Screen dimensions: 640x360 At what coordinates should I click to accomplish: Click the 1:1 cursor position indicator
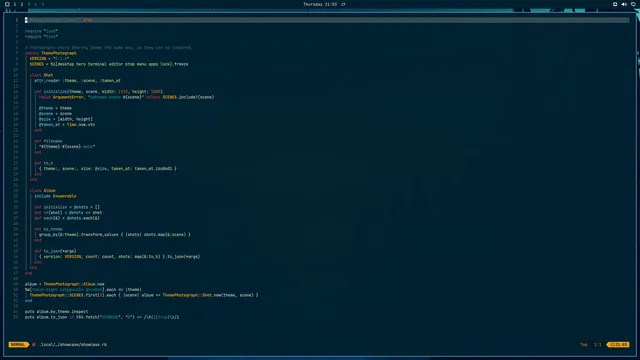(598, 344)
